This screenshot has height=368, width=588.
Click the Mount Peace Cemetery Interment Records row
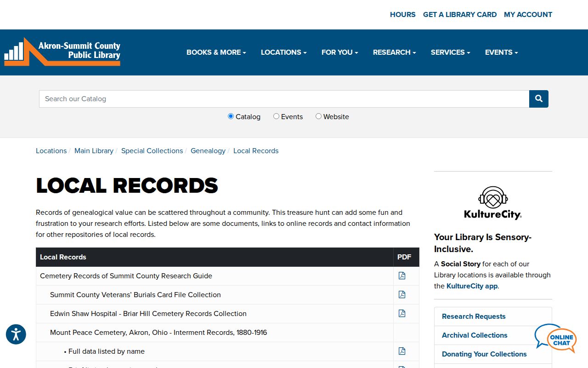point(227,332)
